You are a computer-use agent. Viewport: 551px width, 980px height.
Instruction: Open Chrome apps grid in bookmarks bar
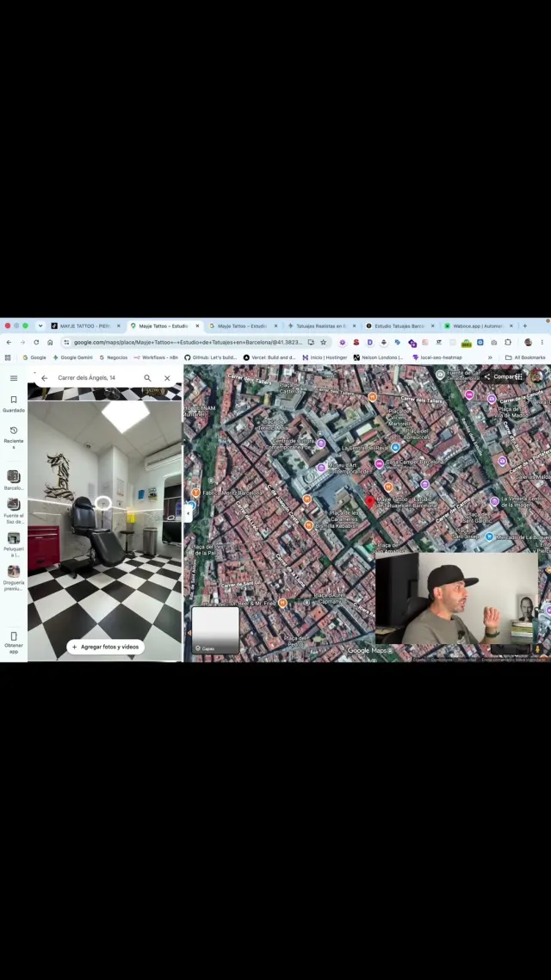pos(8,357)
